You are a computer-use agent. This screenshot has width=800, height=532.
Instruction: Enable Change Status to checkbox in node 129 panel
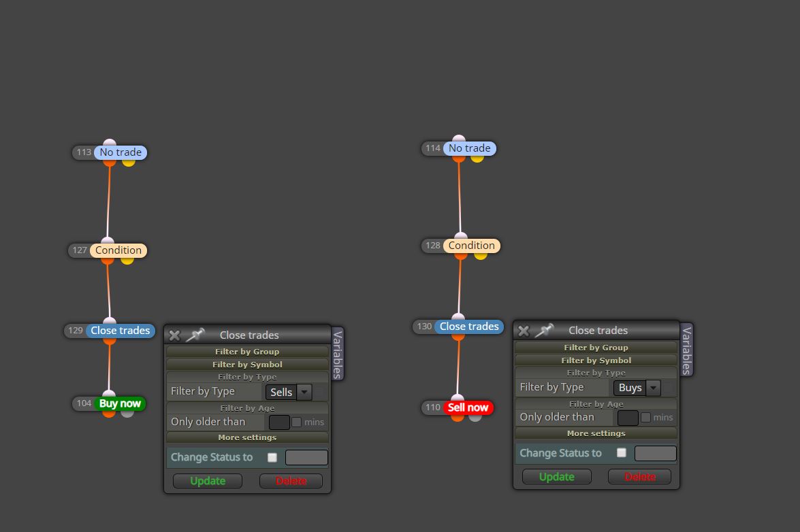272,457
